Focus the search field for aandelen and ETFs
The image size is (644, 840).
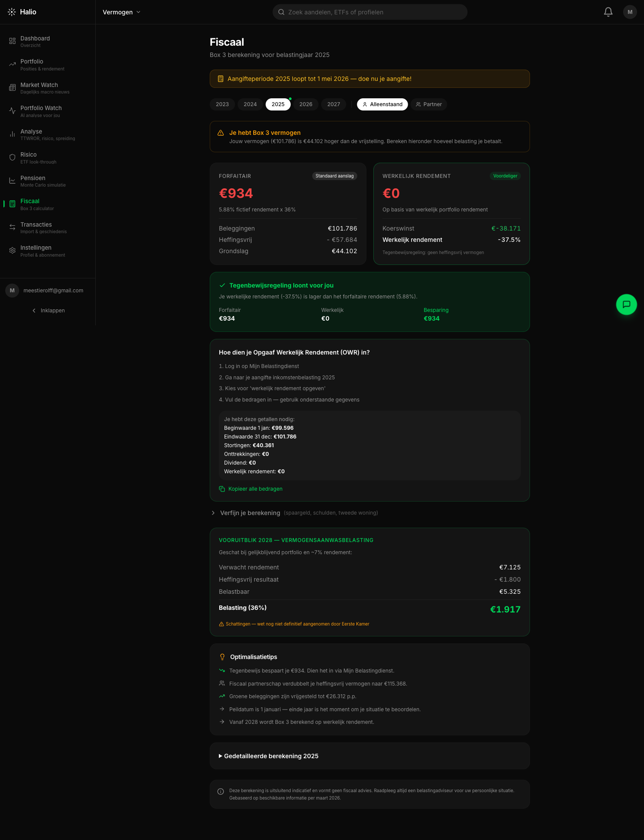point(370,12)
